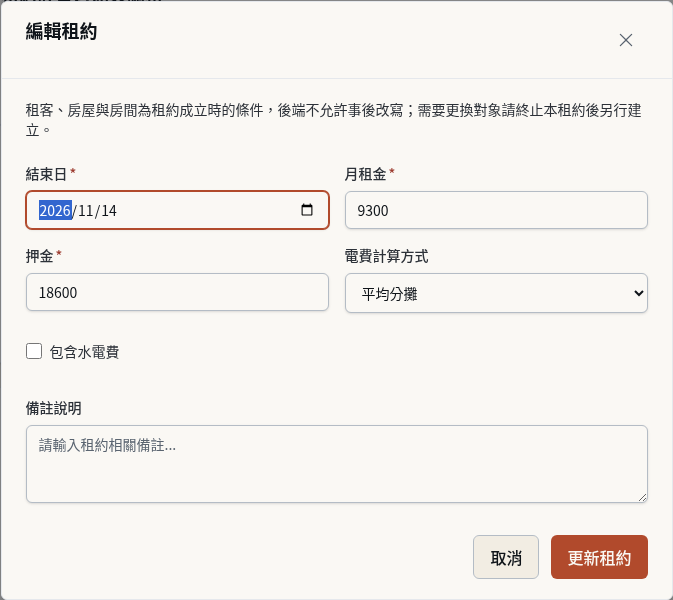
Task: Open the 電費計算方式 dropdown
Action: [x=496, y=293]
